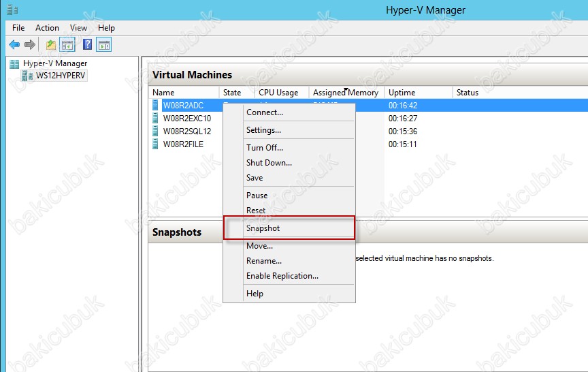Select WS12HYPERV server in tree
Viewport: 588px width, 372px height.
coord(61,76)
